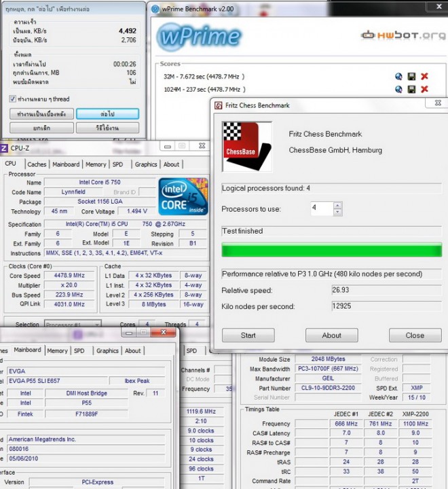Click the BIOS date 05/06/2010 field
The width and height of the screenshot is (448, 489).
[86, 458]
